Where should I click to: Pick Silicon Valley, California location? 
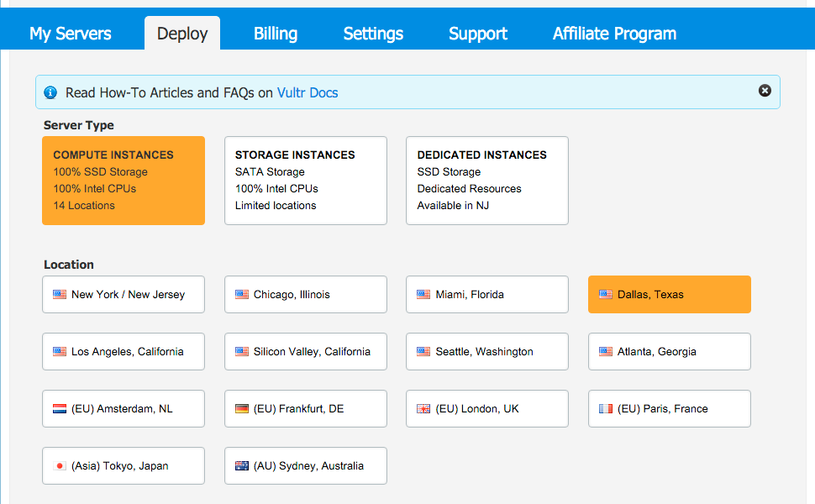305,352
